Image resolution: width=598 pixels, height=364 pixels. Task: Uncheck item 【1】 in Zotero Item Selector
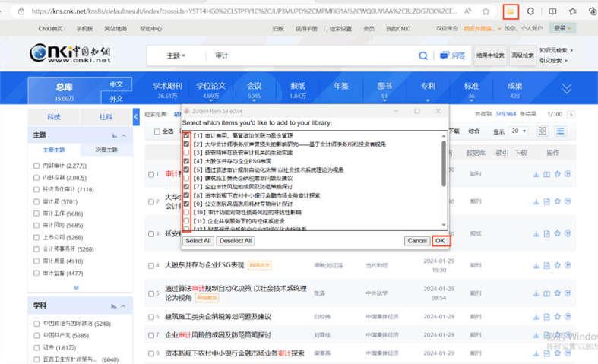coord(186,135)
